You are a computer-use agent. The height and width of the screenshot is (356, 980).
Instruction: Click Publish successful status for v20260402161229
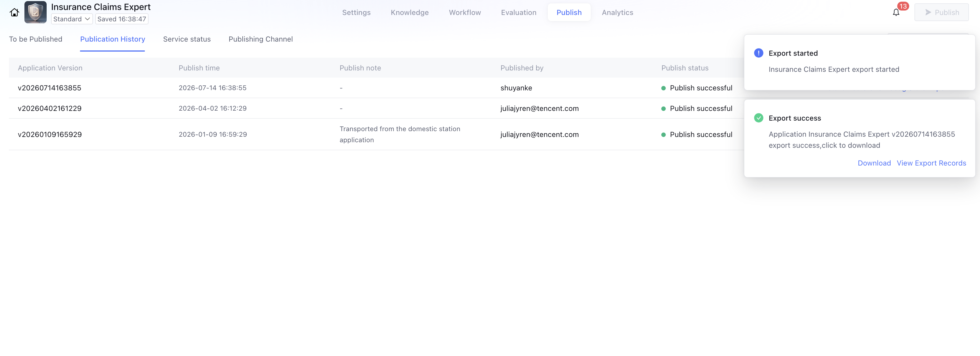[697, 108]
